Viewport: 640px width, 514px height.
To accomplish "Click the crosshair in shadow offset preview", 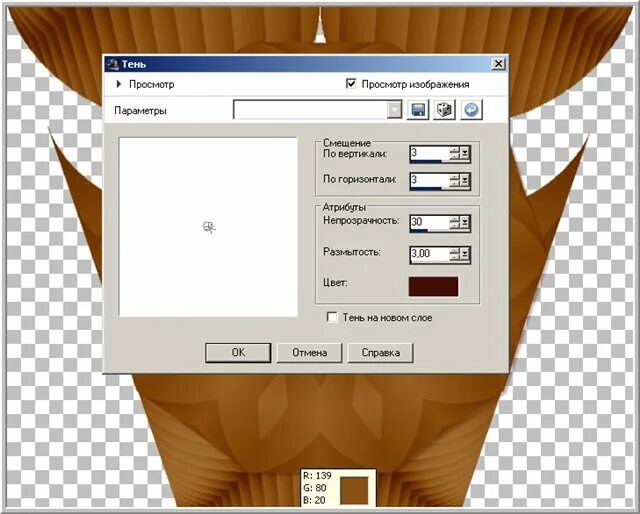I will [209, 227].
